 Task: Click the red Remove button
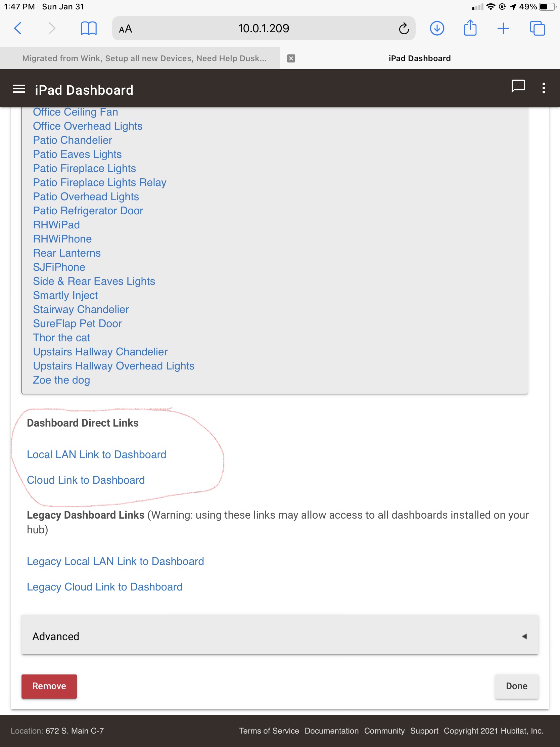click(49, 686)
